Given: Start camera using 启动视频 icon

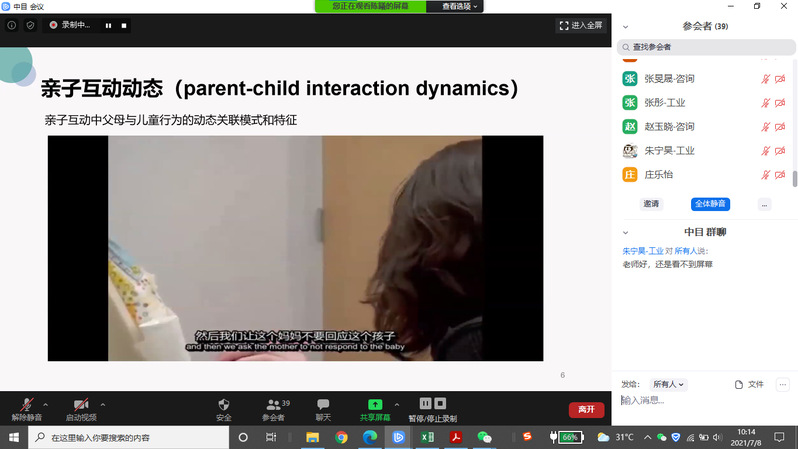Looking at the screenshot, I should (81, 405).
